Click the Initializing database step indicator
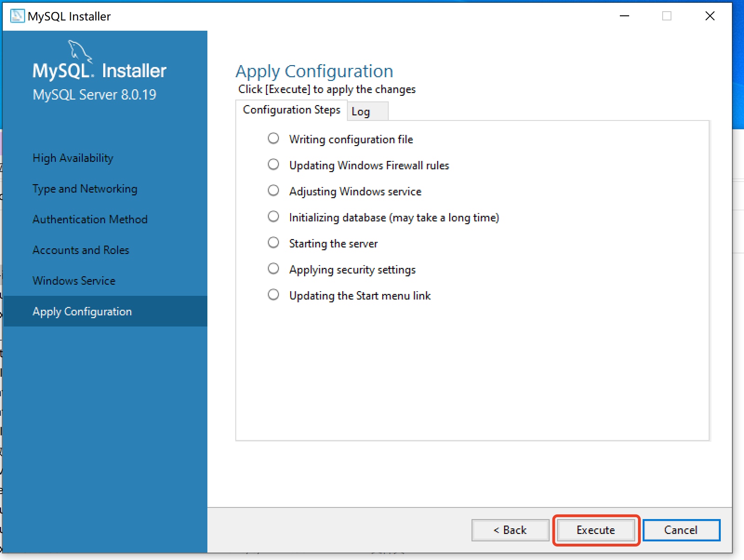Screen dimensions: 744x560 (273, 217)
